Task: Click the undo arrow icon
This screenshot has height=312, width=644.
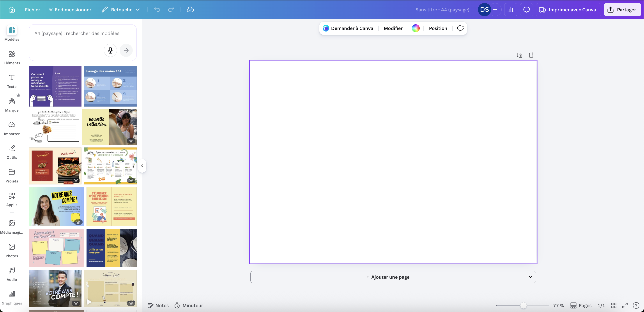Action: coord(157,9)
